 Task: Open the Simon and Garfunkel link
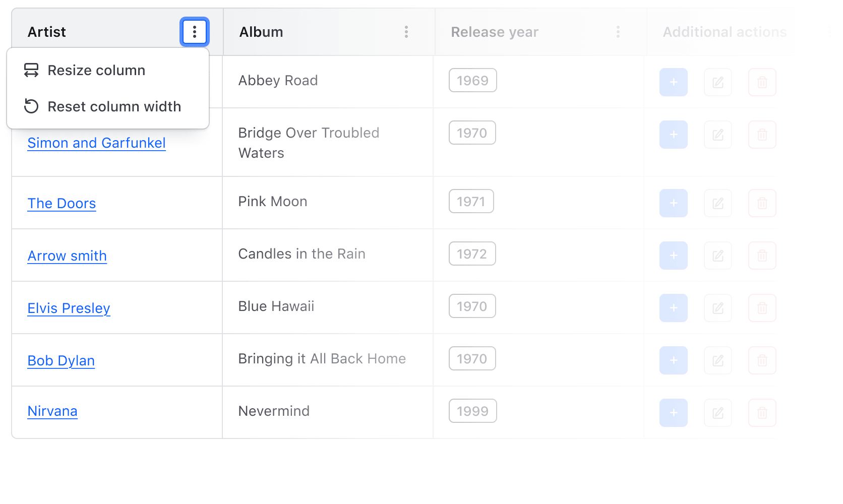[96, 143]
